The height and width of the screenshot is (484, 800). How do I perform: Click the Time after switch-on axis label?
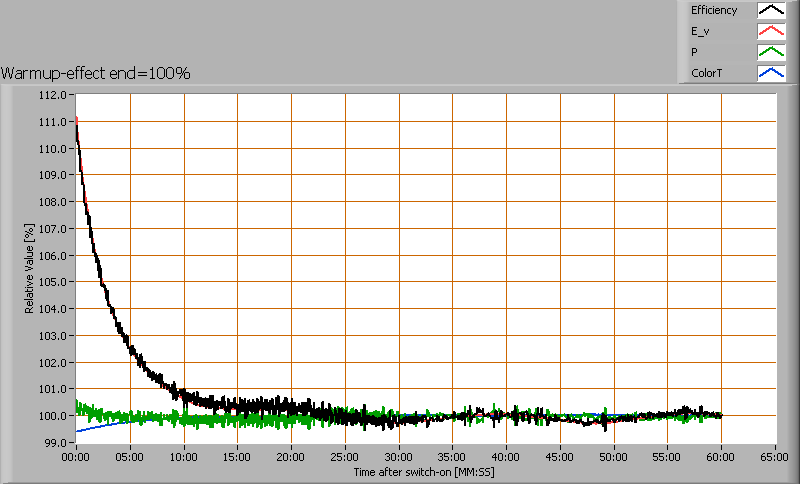coord(425,470)
